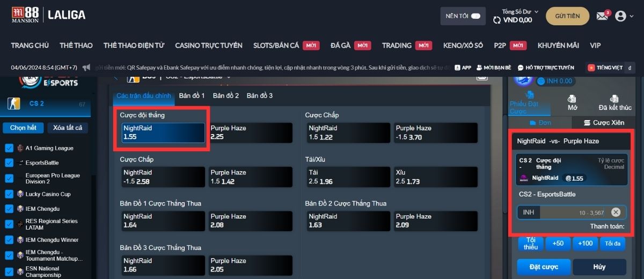
Task: Select Purple Haze 2.25 match winner odds
Action: 251,133
